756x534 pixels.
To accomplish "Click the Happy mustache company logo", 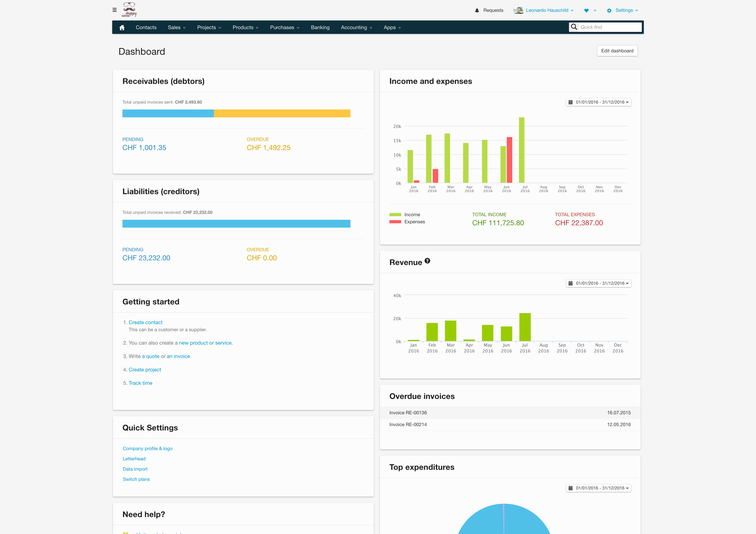I will click(x=130, y=9).
